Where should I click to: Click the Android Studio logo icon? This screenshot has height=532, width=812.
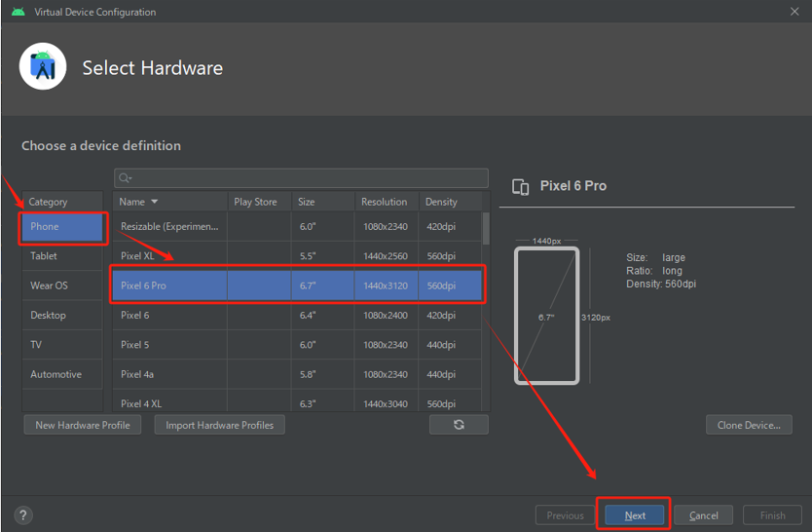(43, 67)
